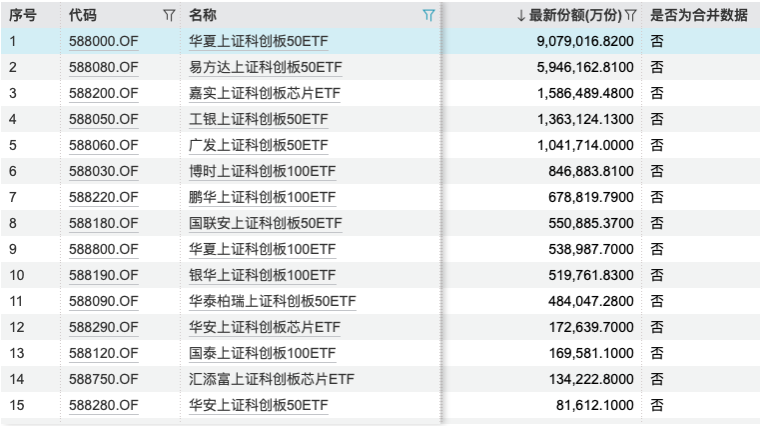Select share value 550,885.3700

[591, 223]
